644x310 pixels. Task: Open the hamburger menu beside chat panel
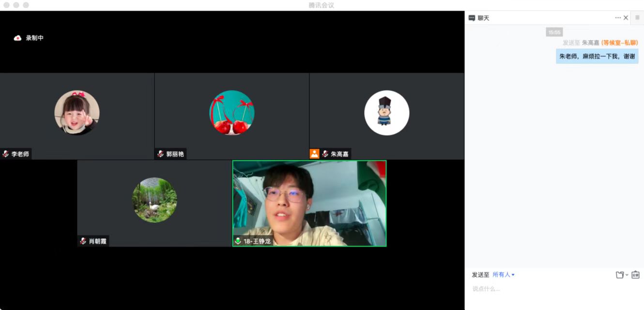point(637,18)
